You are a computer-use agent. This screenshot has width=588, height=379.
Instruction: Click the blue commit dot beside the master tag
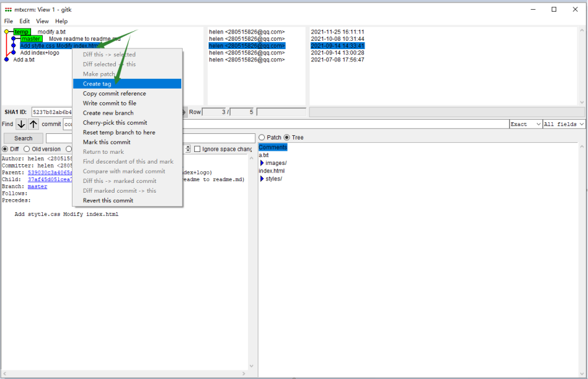tap(14, 39)
